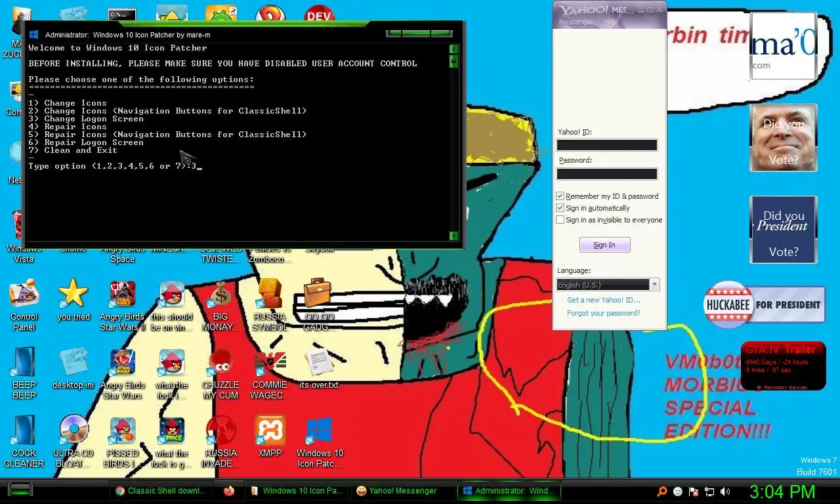Screen dimensions: 840x504
Task: Open the RUSSIA INVADE... desktop icon
Action: coord(220,441)
